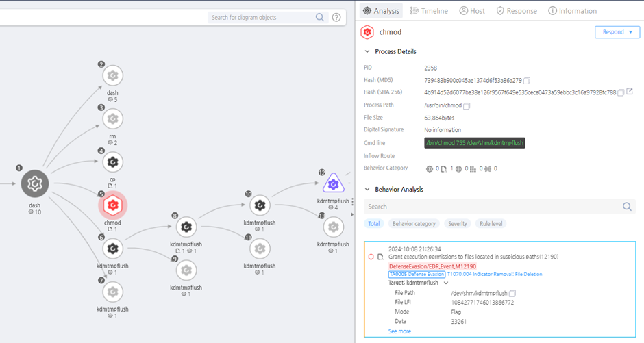Click the Behavior Analysis search field
644x343 pixels.
point(490,206)
